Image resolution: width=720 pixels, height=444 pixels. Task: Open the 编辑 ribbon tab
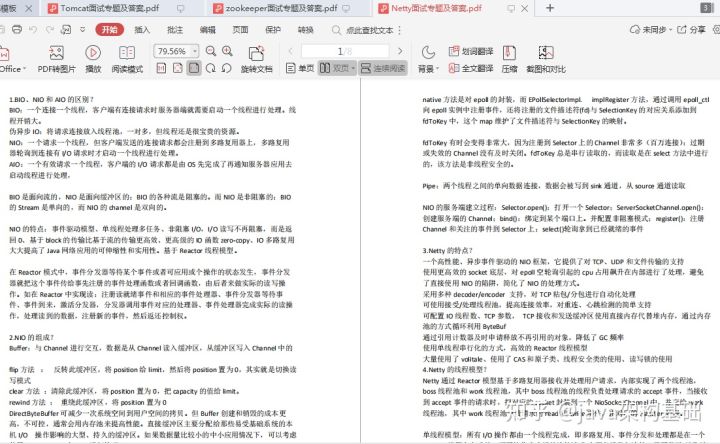pyautogui.click(x=208, y=30)
